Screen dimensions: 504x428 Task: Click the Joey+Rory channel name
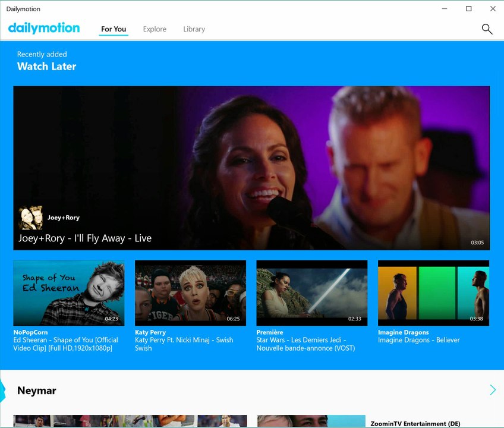[x=64, y=218]
